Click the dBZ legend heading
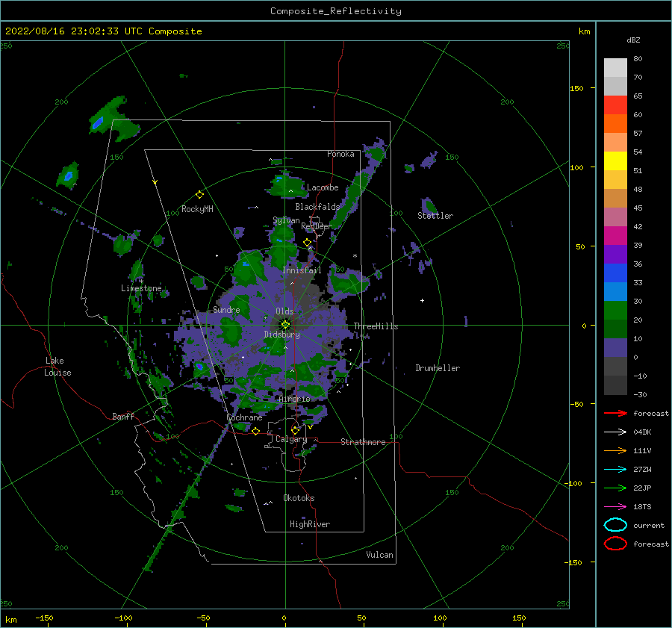 click(633, 40)
